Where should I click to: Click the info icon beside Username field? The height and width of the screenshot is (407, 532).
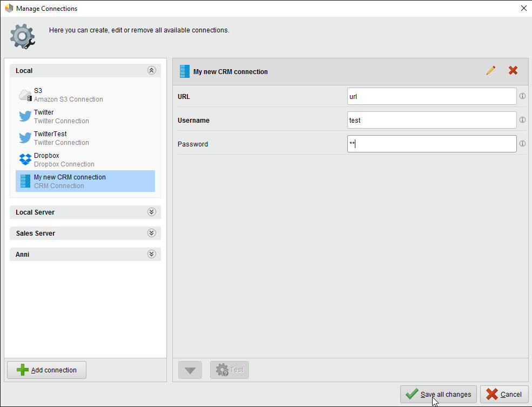[x=522, y=120]
